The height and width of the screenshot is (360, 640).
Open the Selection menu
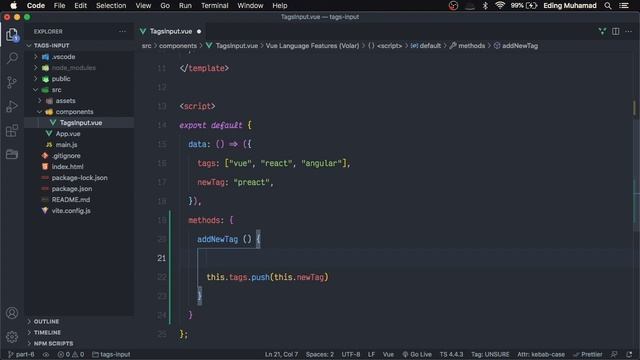point(111,6)
